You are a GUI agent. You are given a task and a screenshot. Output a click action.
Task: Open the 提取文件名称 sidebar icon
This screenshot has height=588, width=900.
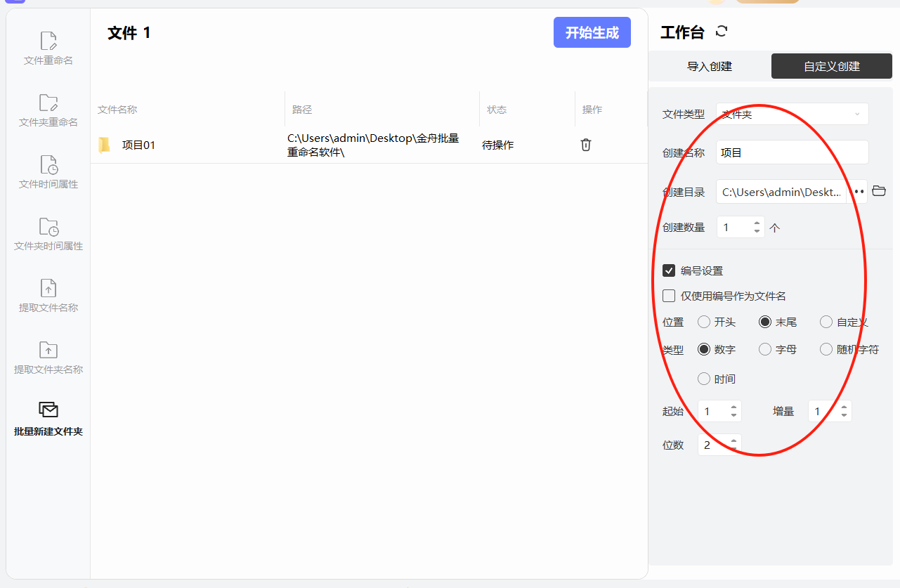point(48,288)
